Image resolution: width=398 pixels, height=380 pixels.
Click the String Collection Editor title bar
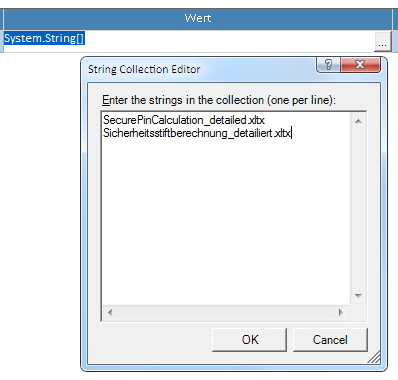coord(200,69)
